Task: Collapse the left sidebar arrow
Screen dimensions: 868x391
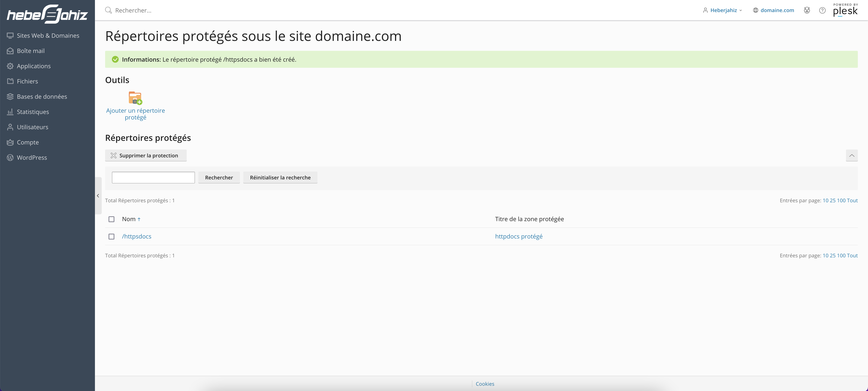Action: click(98, 196)
